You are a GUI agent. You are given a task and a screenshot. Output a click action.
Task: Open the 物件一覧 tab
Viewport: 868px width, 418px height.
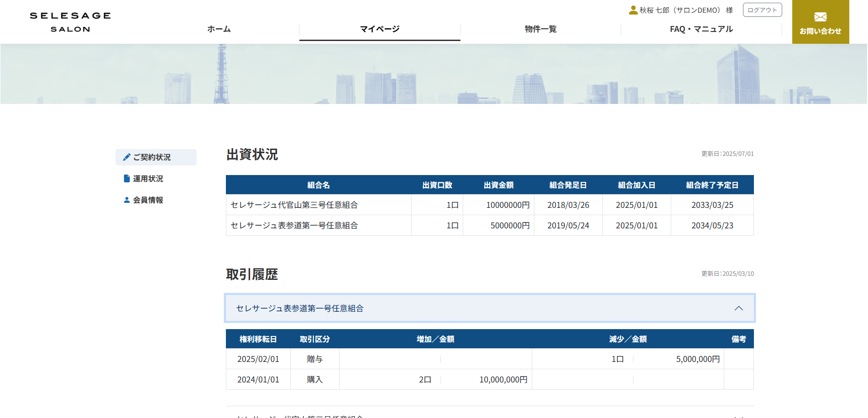540,29
